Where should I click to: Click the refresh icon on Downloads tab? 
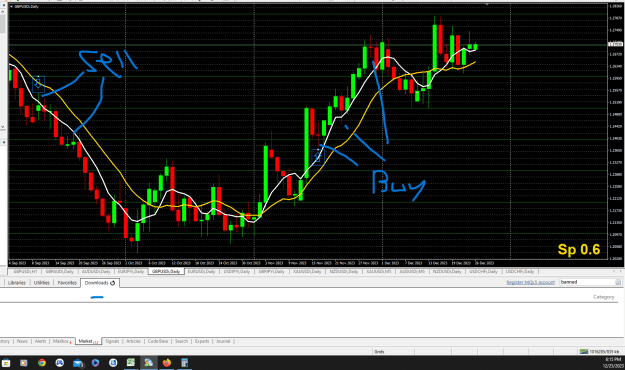[x=113, y=283]
